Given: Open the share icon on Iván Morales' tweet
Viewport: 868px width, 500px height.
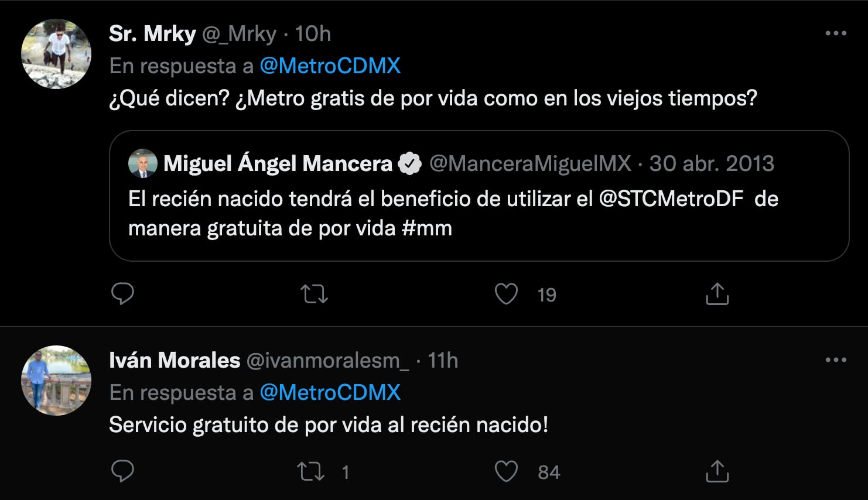Looking at the screenshot, I should (x=716, y=471).
